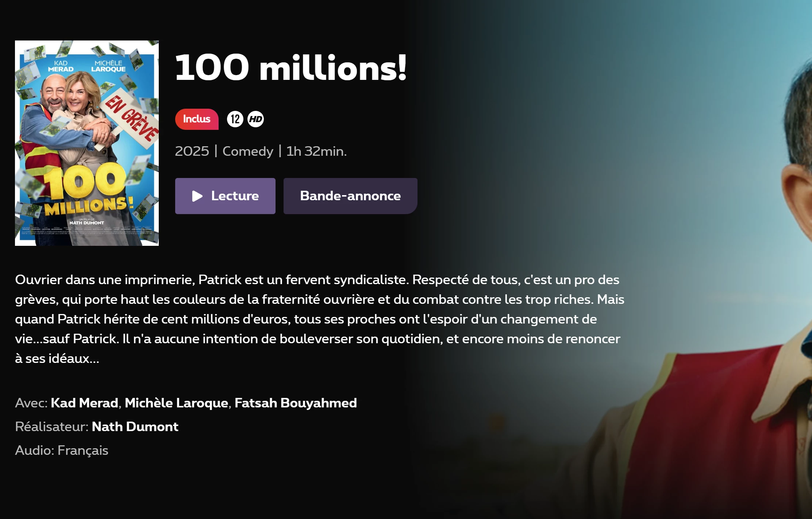Click the Avec: cast label

coord(31,403)
